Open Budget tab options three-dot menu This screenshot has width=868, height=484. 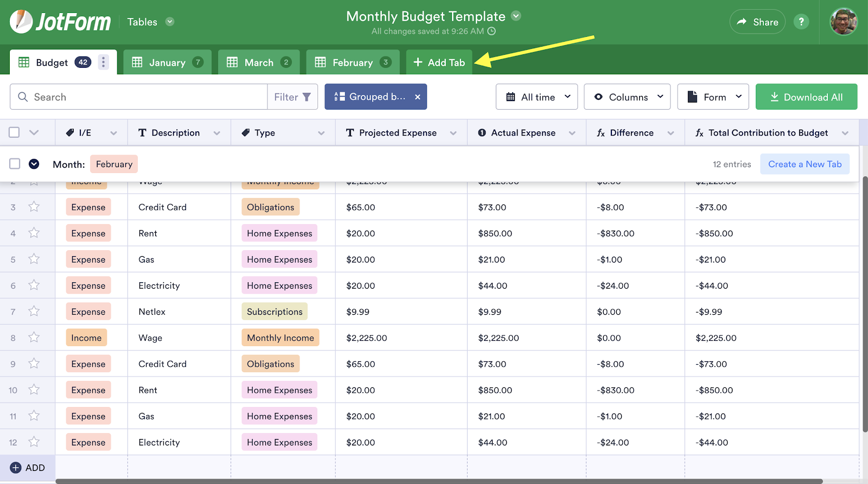point(103,62)
